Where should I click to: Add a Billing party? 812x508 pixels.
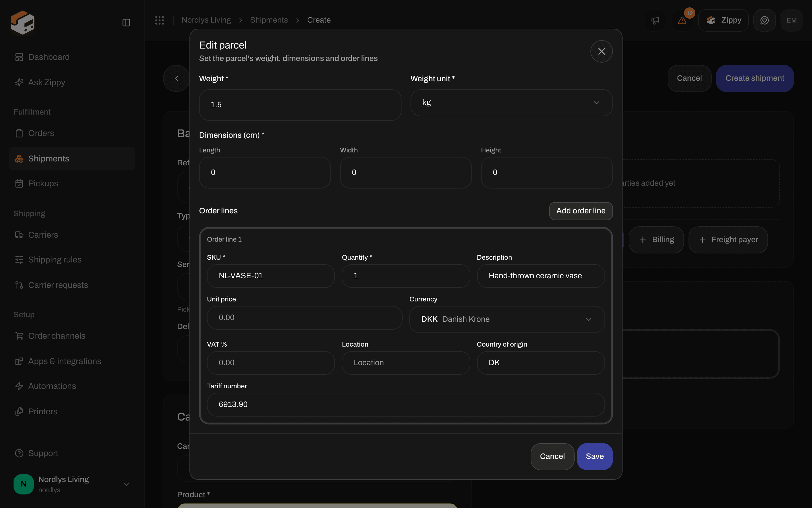[656, 240]
